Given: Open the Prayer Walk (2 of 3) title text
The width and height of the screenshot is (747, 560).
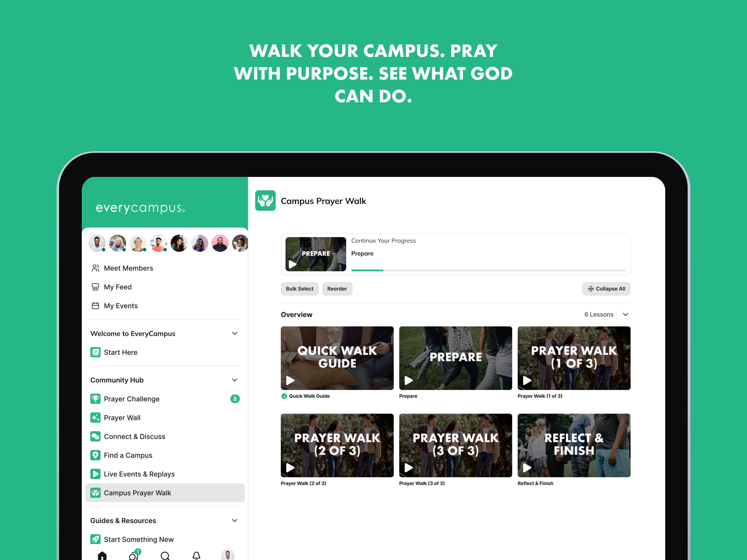Looking at the screenshot, I should tap(303, 483).
